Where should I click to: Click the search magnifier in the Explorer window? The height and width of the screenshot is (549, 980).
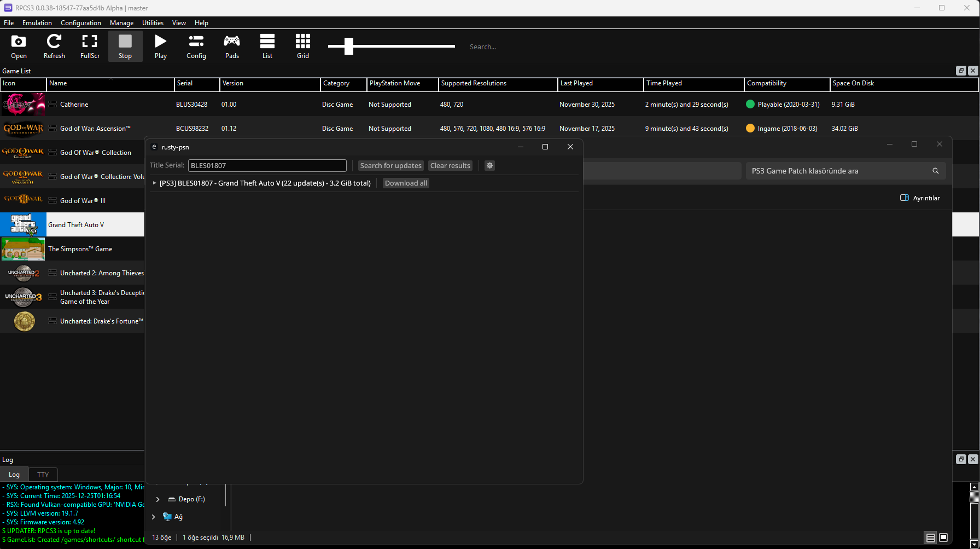pos(936,171)
